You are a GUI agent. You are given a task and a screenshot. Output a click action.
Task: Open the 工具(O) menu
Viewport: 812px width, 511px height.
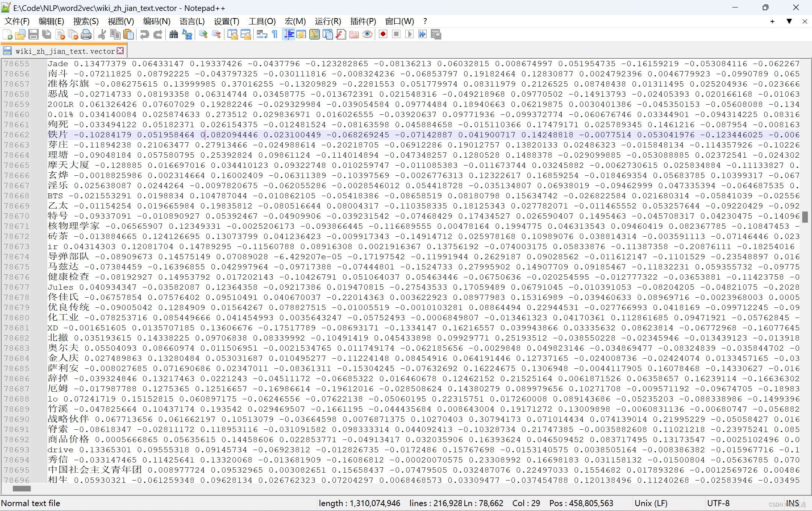(x=262, y=21)
